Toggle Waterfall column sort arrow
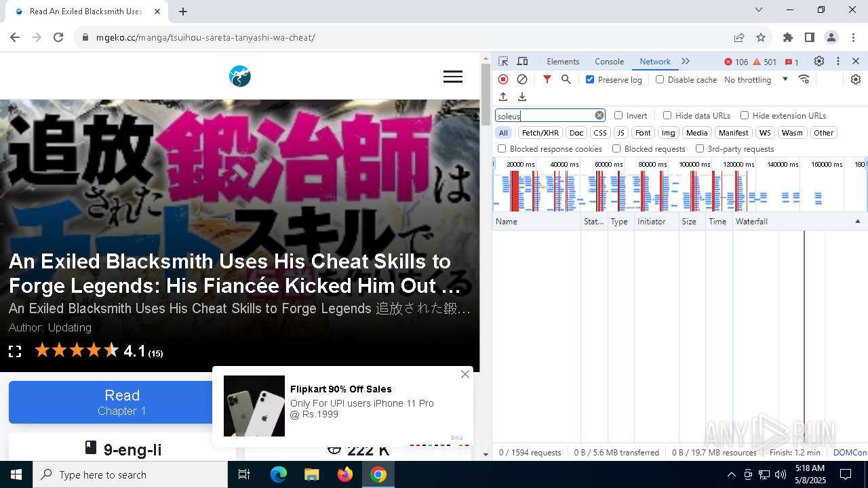 click(857, 222)
